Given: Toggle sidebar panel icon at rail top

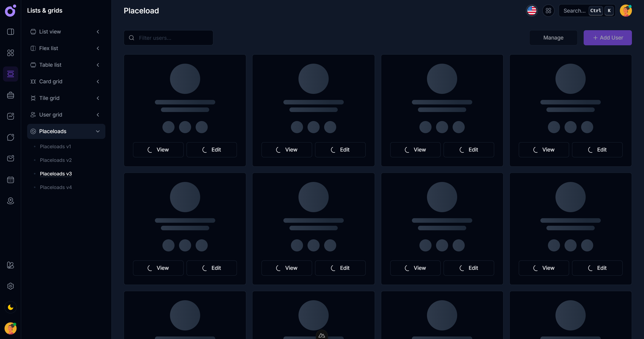Looking at the screenshot, I should (11, 32).
